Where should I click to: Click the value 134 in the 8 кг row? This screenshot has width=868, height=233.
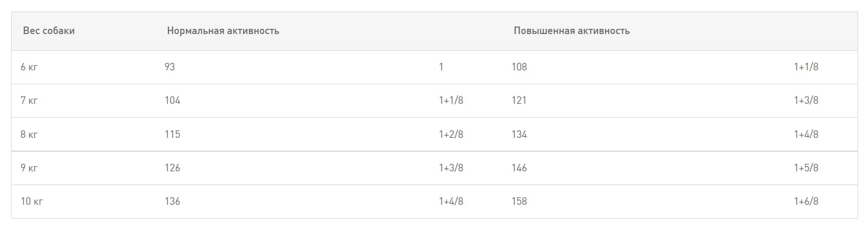tap(519, 134)
